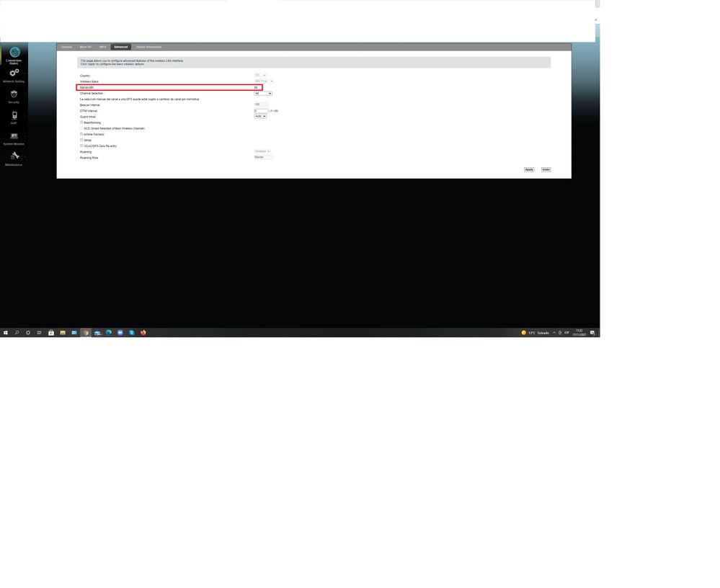This screenshot has width=720, height=588.
Task: Switch to the Station Information tab
Action: point(148,47)
